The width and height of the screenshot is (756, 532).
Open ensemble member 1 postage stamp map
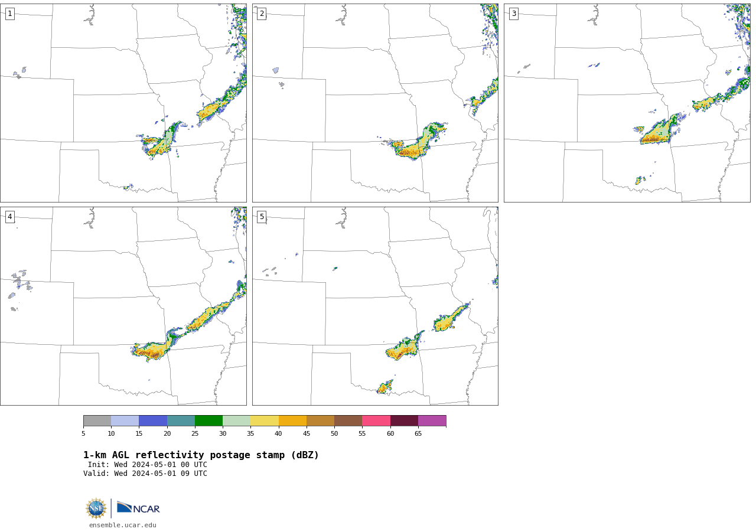tap(123, 103)
